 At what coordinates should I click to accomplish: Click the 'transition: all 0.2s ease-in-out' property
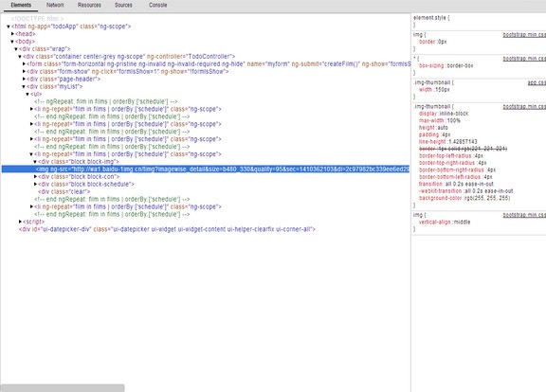click(x=456, y=184)
